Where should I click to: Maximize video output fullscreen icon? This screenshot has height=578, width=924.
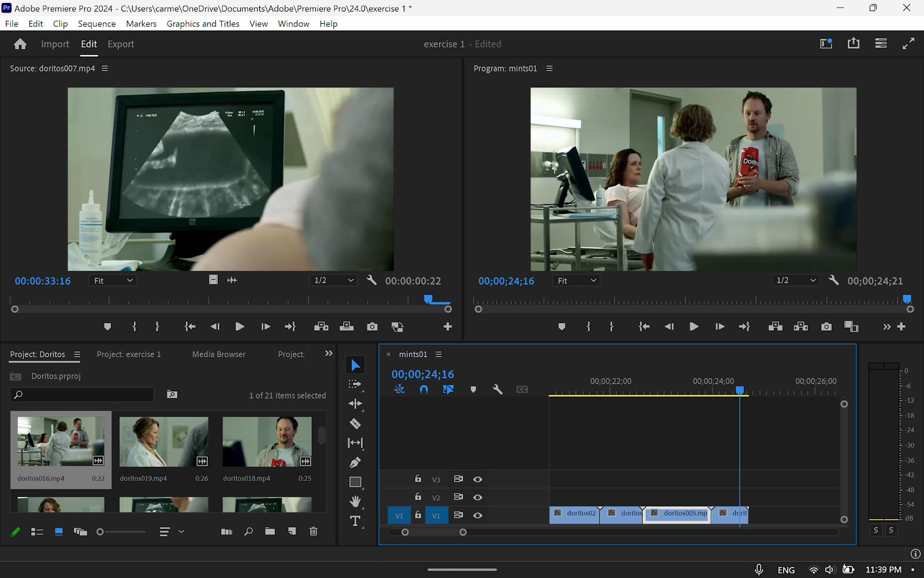(908, 43)
